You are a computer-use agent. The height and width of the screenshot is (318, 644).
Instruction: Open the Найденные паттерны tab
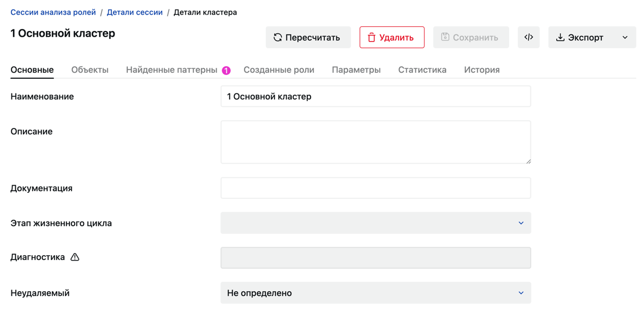172,70
